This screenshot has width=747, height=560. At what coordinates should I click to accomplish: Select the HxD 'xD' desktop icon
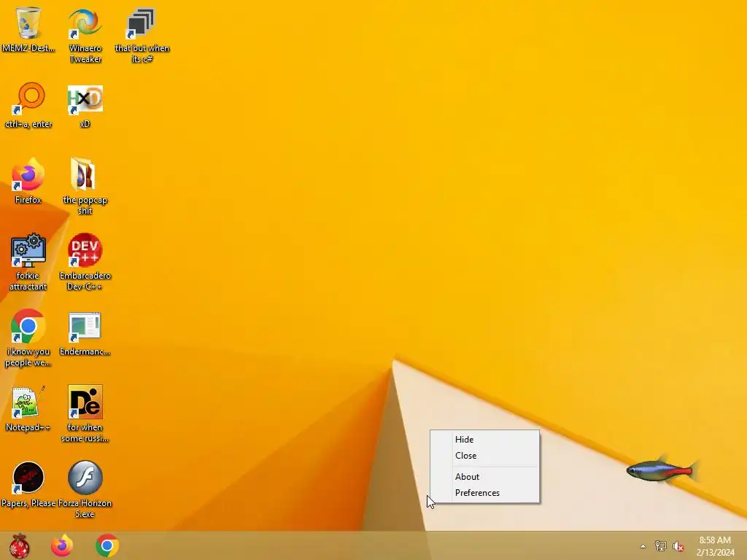85,106
